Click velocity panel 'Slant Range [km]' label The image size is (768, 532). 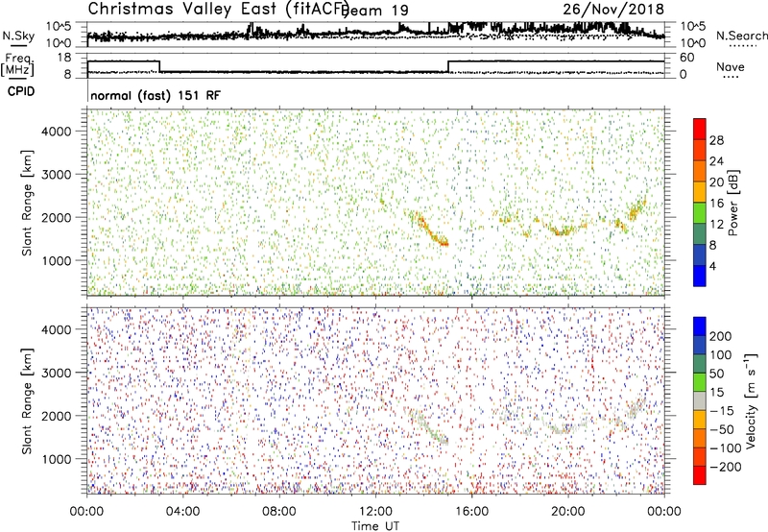click(27, 401)
